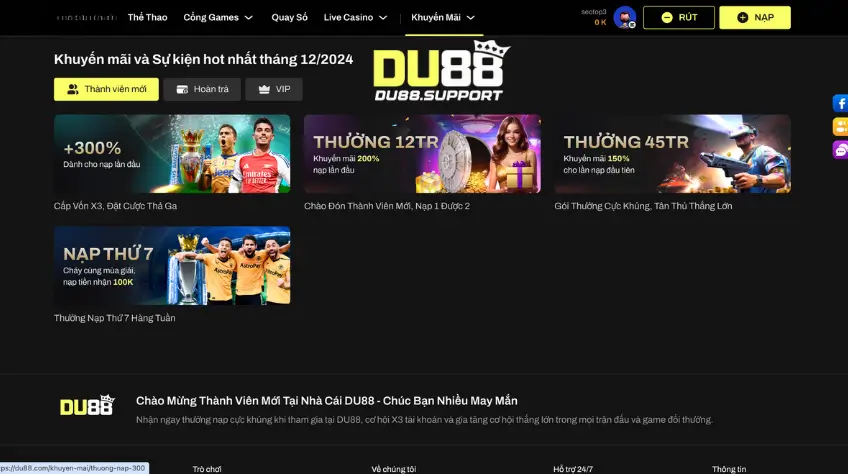Expand the Khuyến Mãi dropdown chevron
The height and width of the screenshot is (474, 848).
pos(471,18)
